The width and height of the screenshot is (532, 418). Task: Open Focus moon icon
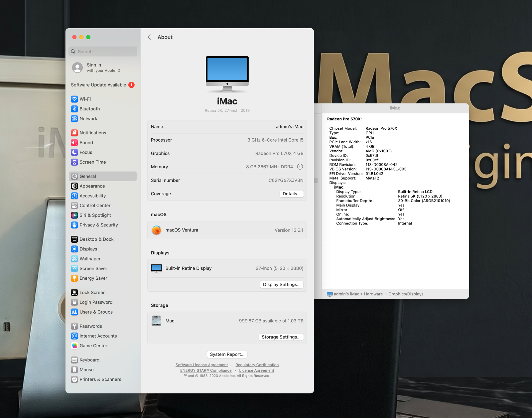click(x=74, y=152)
